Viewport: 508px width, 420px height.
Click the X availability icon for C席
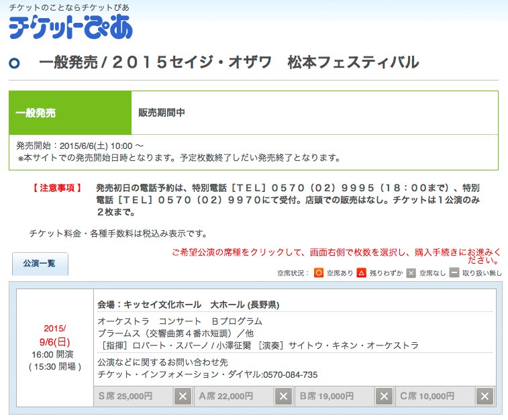click(x=485, y=397)
